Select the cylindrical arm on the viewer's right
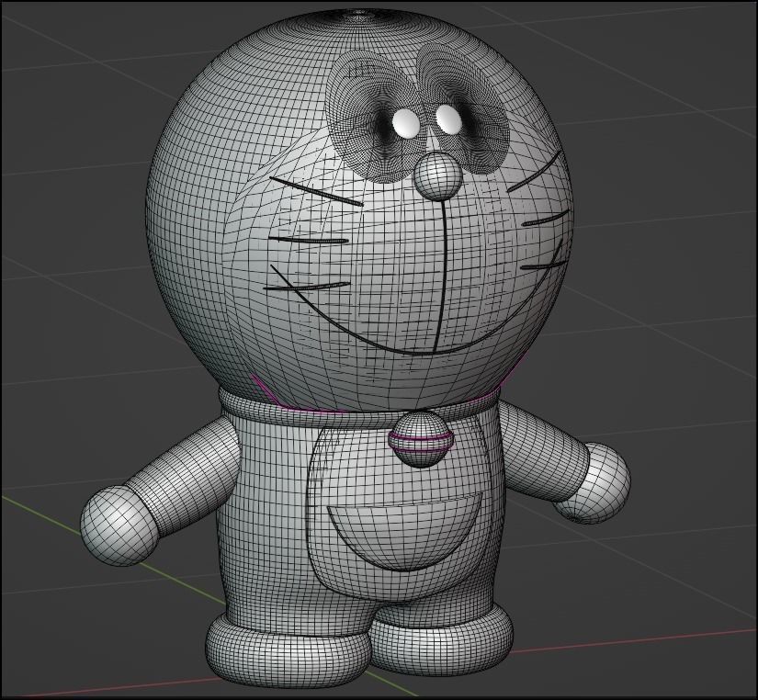This screenshot has height=700, width=758. coord(544,449)
